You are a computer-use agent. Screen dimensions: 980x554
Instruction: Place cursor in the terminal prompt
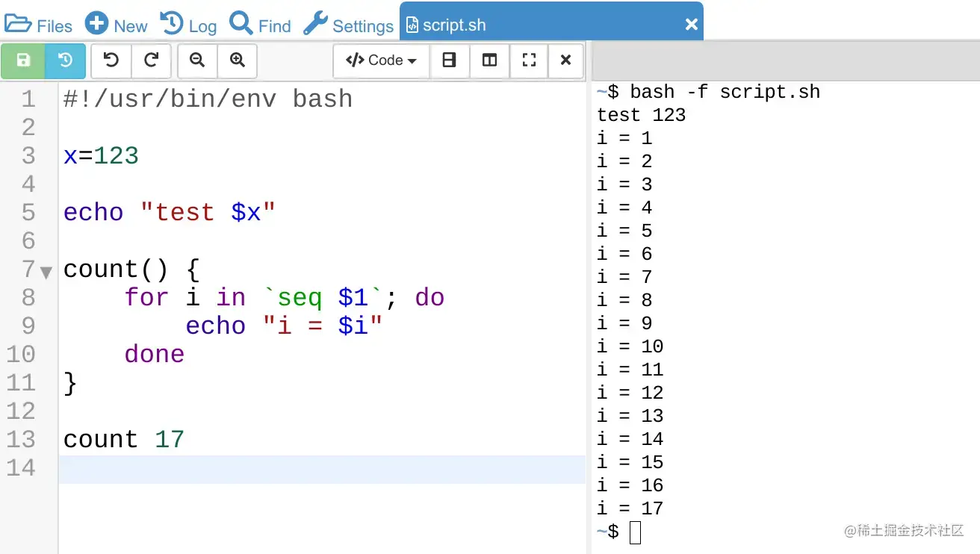click(633, 531)
